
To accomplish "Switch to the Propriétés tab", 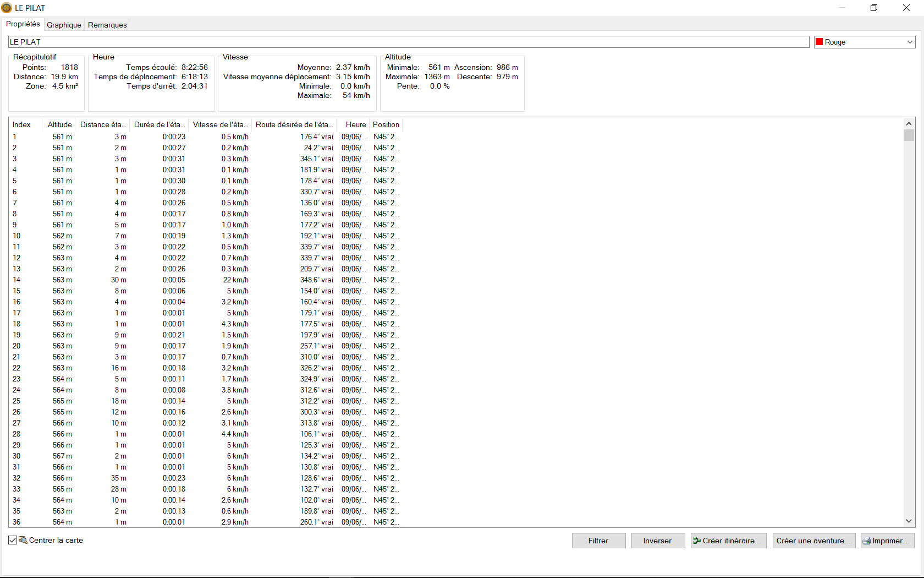I will point(23,24).
